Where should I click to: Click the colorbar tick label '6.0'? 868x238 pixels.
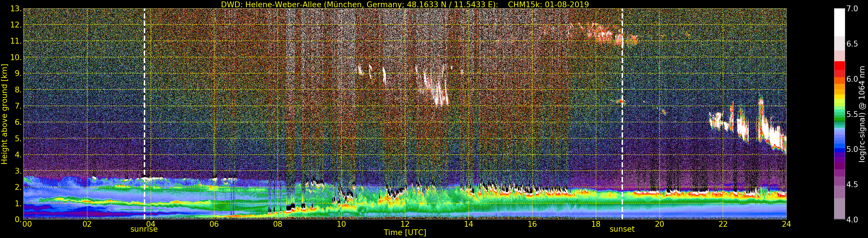coord(852,79)
